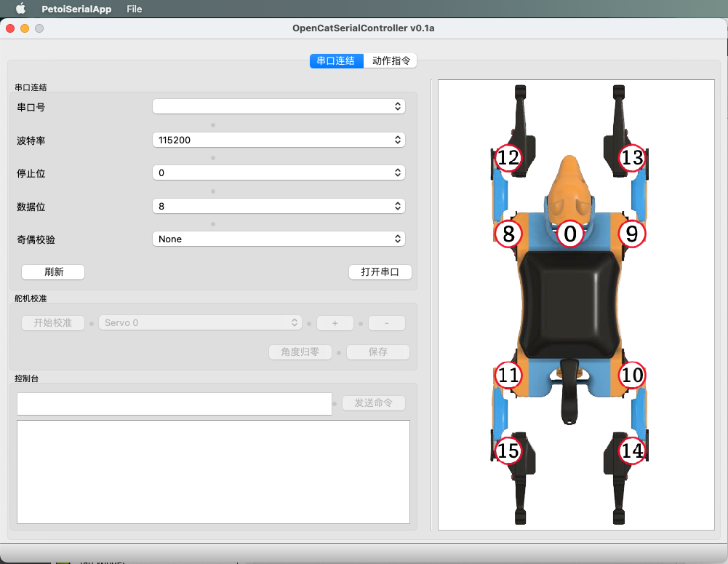Pick the servo 10 joint marker

tap(632, 375)
